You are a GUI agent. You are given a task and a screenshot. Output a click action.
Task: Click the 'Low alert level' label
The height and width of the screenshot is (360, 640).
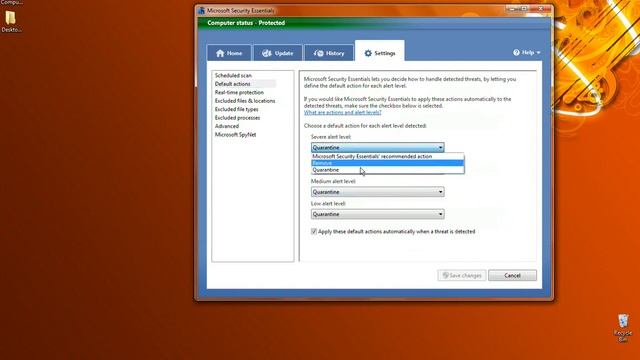tap(328, 203)
